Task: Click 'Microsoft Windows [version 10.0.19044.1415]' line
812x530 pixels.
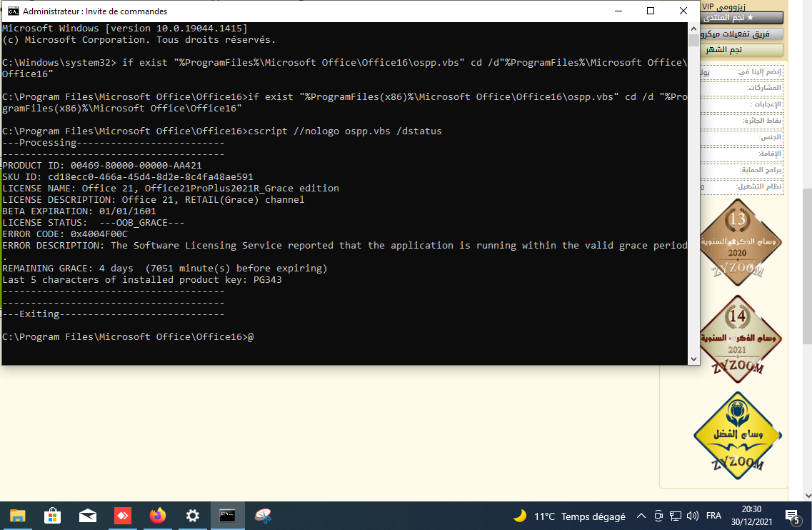Action: (125, 29)
